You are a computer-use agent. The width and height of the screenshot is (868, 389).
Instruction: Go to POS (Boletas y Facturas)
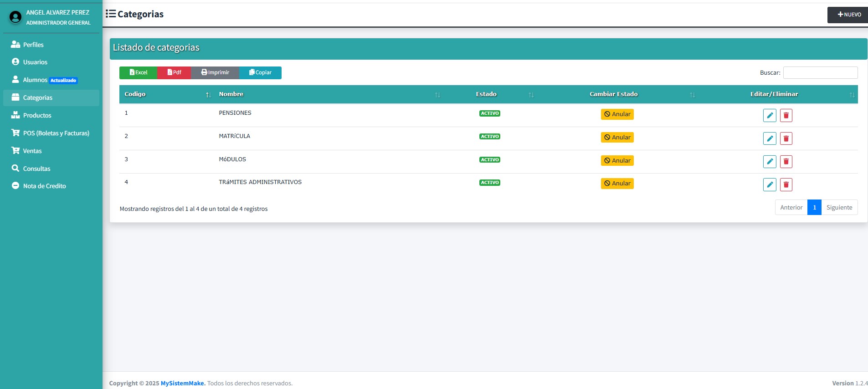[56, 133]
